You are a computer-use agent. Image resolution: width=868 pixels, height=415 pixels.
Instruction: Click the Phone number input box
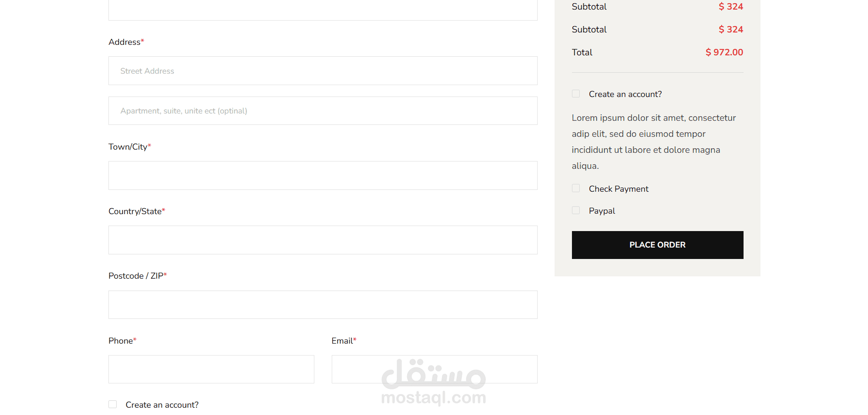[211, 369]
